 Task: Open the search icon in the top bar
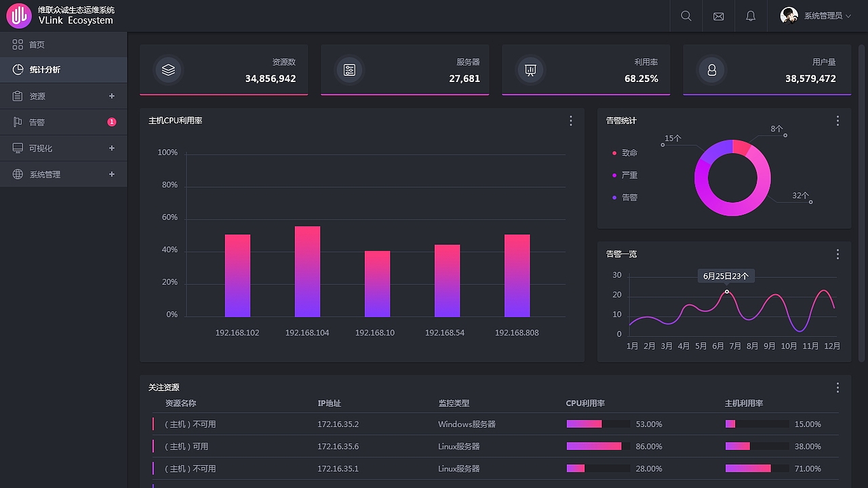[x=686, y=16]
